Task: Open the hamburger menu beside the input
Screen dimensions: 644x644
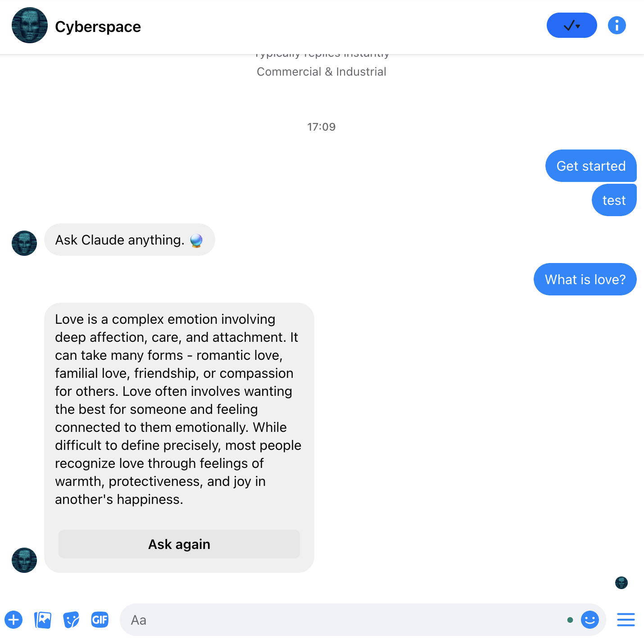Action: (x=626, y=620)
